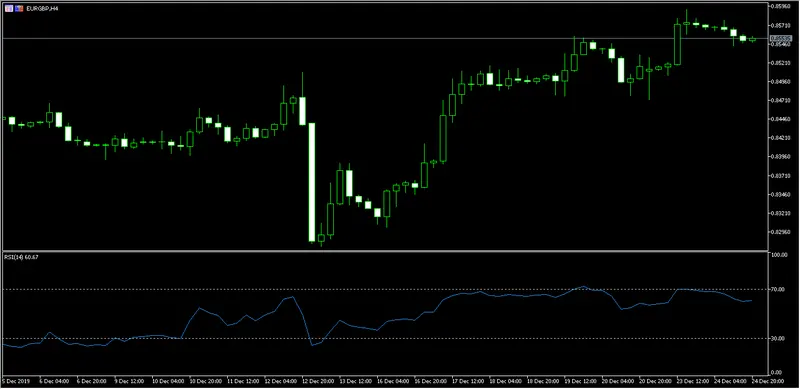
Task: Click the 0.84210 price scale label
Action: [x=780, y=138]
